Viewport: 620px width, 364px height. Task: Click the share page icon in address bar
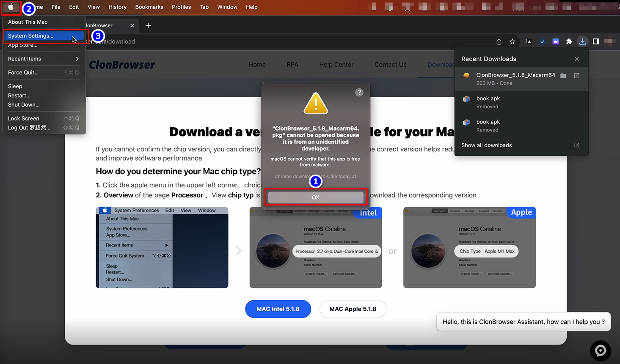499,41
